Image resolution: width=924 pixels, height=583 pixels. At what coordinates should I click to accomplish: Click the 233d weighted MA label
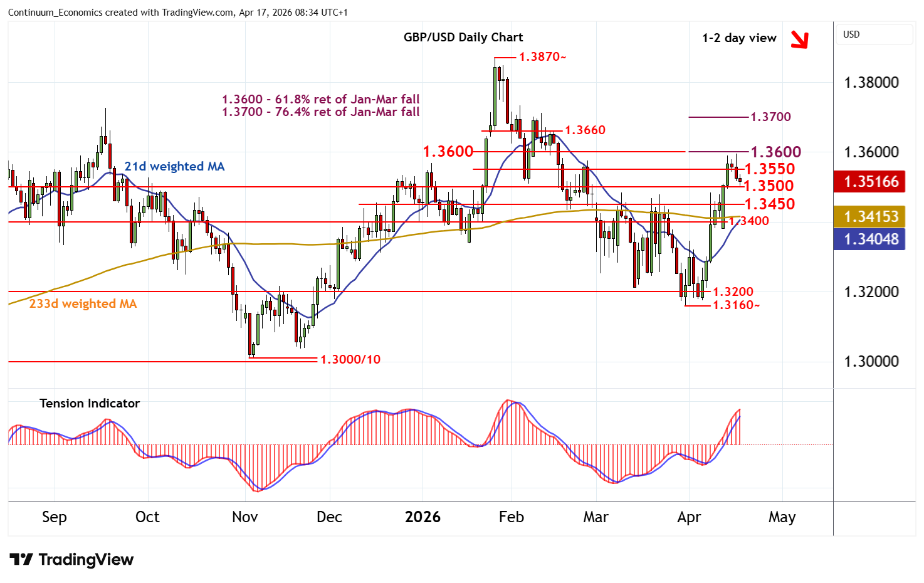pos(83,304)
